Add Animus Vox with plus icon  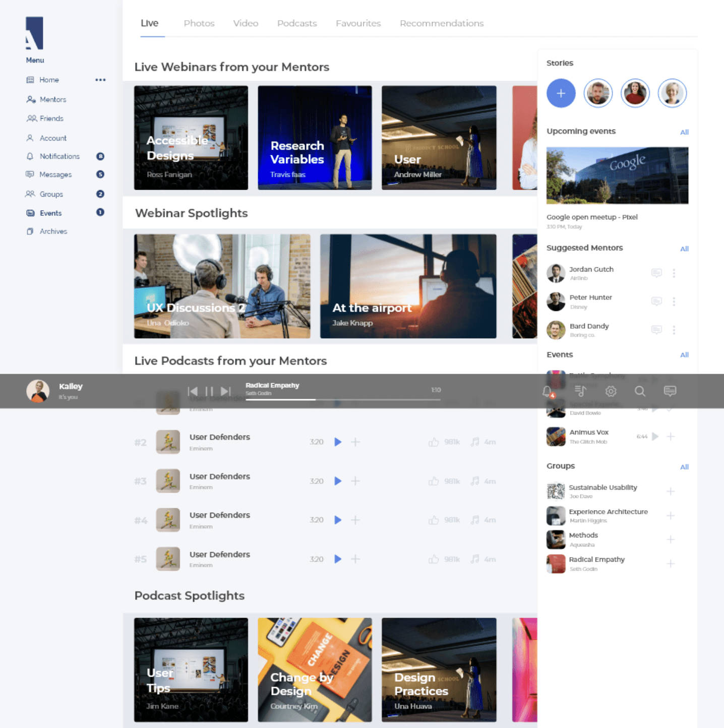pos(671,437)
